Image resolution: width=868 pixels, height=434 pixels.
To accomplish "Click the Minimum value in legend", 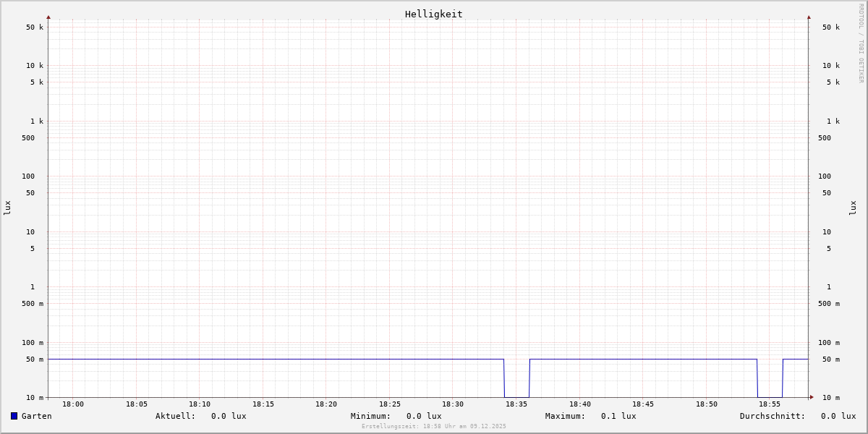I will tap(424, 416).
